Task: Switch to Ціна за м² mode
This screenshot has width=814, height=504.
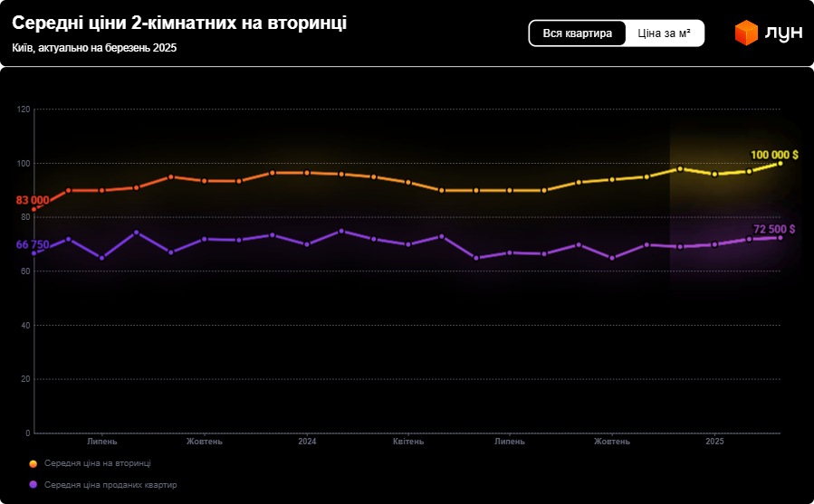Action: [x=664, y=33]
